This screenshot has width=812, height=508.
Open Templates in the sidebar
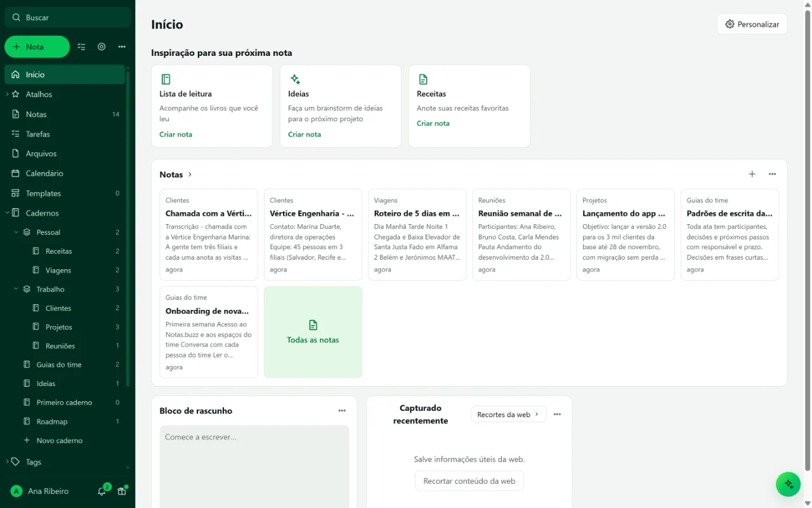(x=65, y=193)
